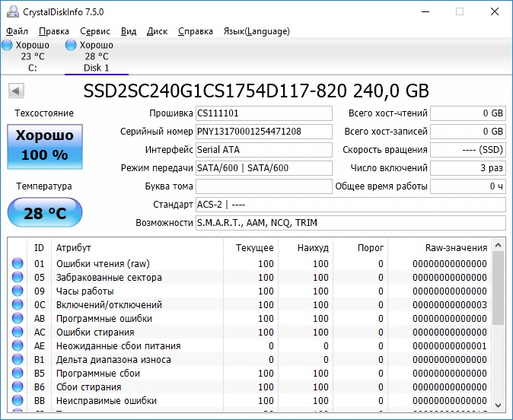The width and height of the screenshot is (513, 420).
Task: Click the status orb for attribute 0C
Action: (18, 304)
